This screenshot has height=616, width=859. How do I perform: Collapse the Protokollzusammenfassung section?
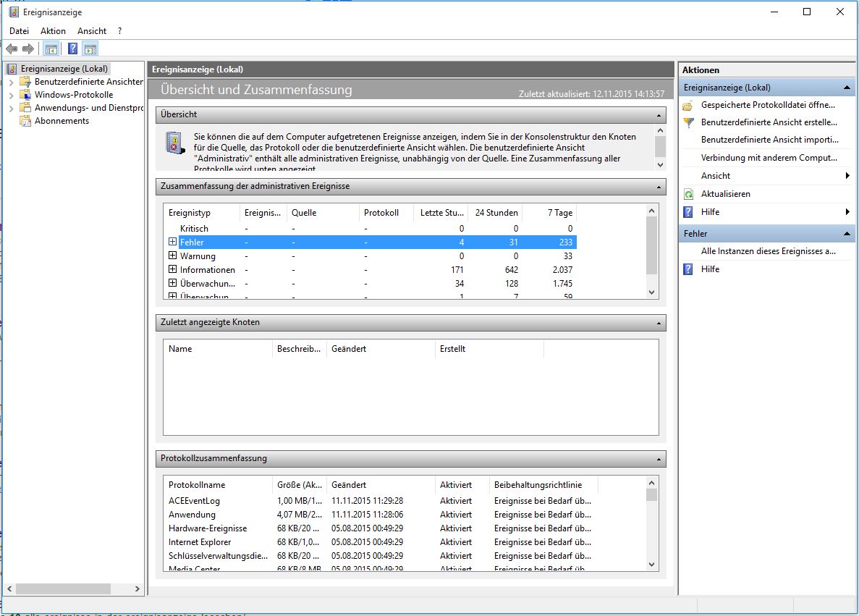[x=659, y=459]
